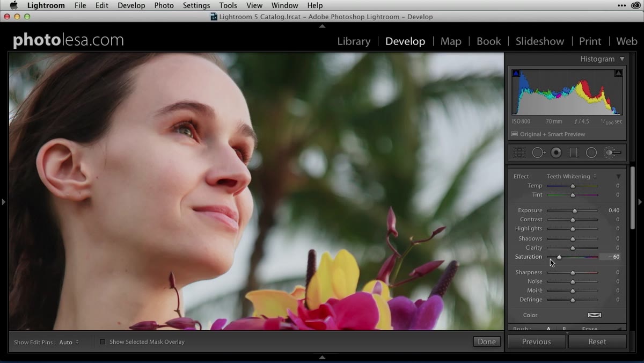Switch to the Library module
The image size is (644, 363).
pos(354,41)
